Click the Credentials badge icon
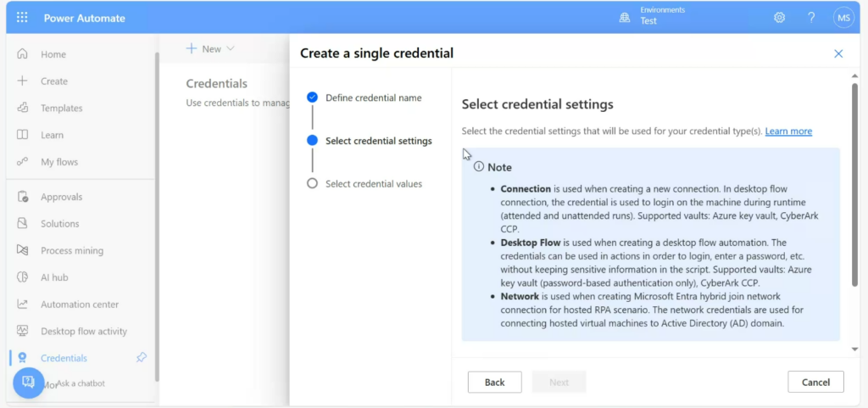 coord(22,358)
